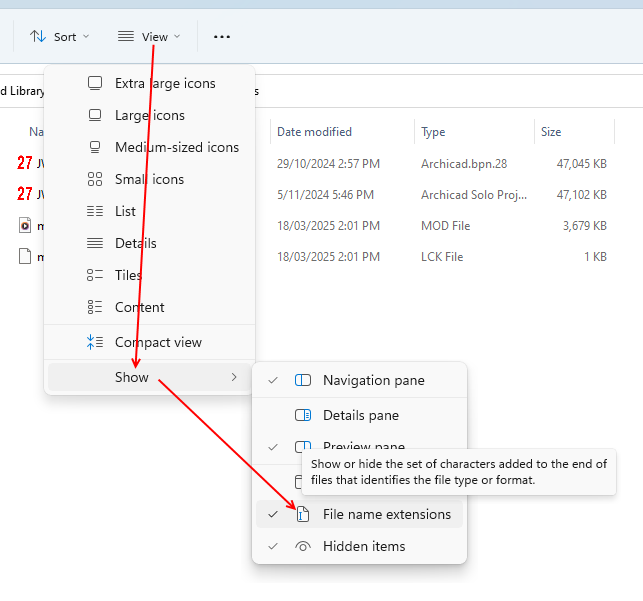Toggle Compact view

pos(149,342)
